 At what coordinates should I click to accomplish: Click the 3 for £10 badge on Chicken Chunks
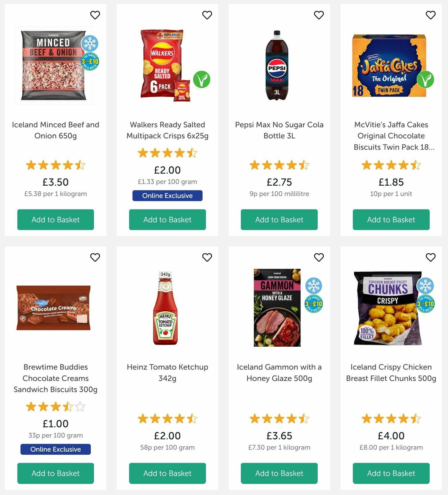[425, 304]
